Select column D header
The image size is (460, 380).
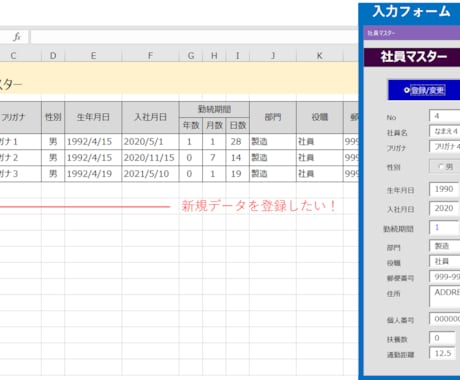click(x=53, y=56)
